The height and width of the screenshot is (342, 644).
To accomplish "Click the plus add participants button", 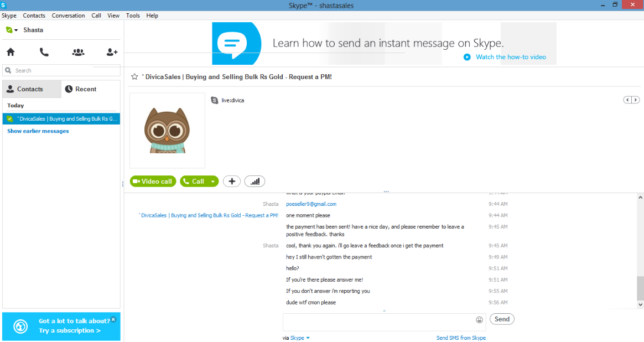I will click(x=232, y=182).
